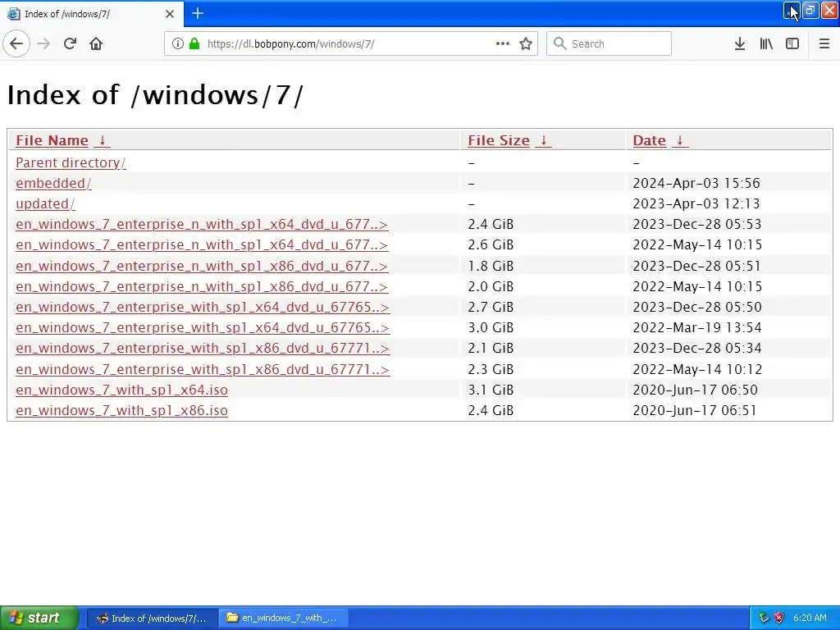Screen dimensions: 840x630
Task: Restore down the Firefox window
Action: (810, 10)
